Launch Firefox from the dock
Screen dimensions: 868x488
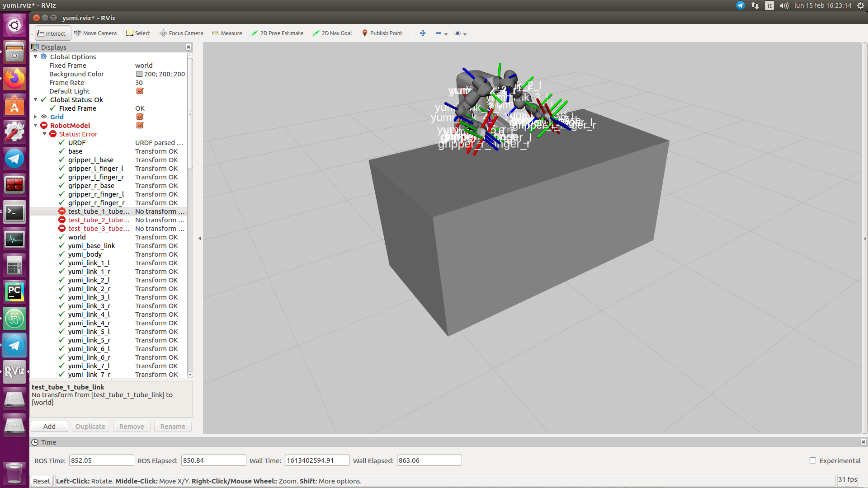click(x=14, y=79)
